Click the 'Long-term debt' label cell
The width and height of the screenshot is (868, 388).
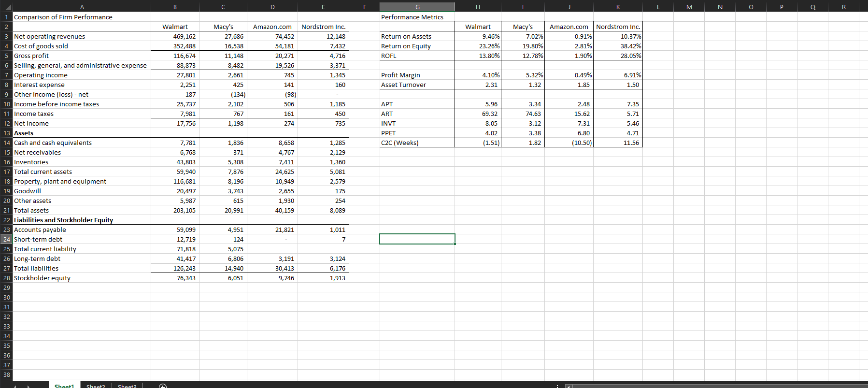(x=82, y=259)
